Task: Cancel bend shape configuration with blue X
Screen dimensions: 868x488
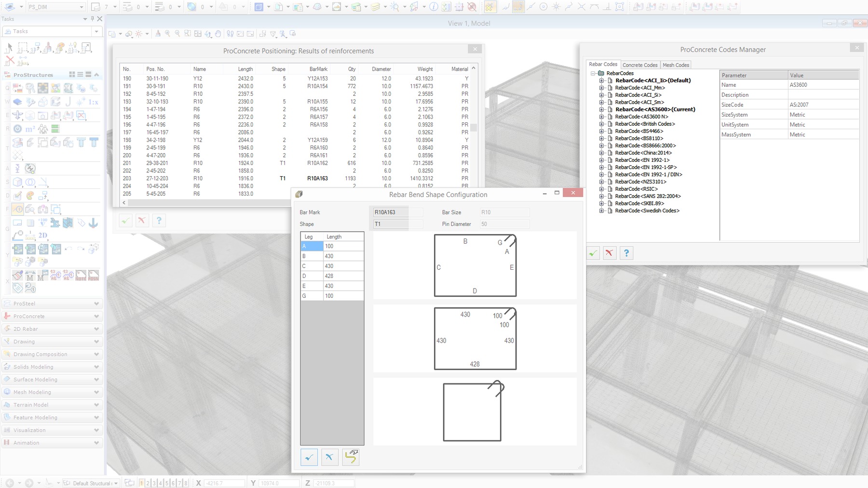Action: pyautogui.click(x=329, y=457)
